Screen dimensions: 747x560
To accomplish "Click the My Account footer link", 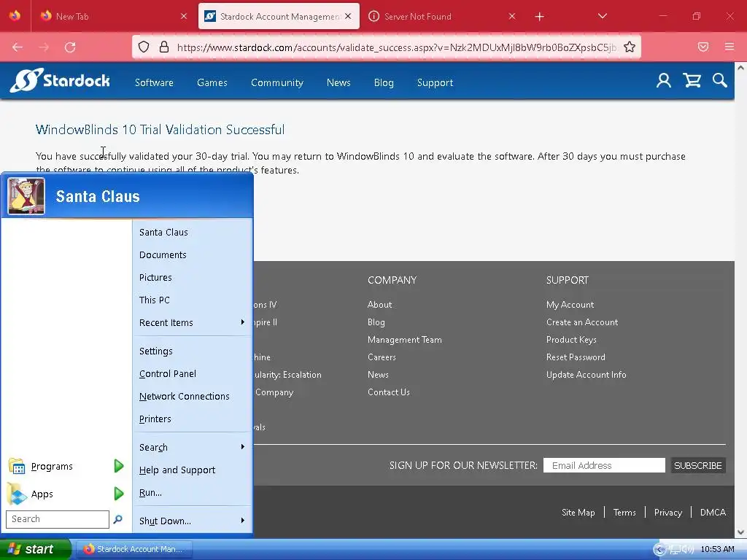I will pyautogui.click(x=570, y=304).
